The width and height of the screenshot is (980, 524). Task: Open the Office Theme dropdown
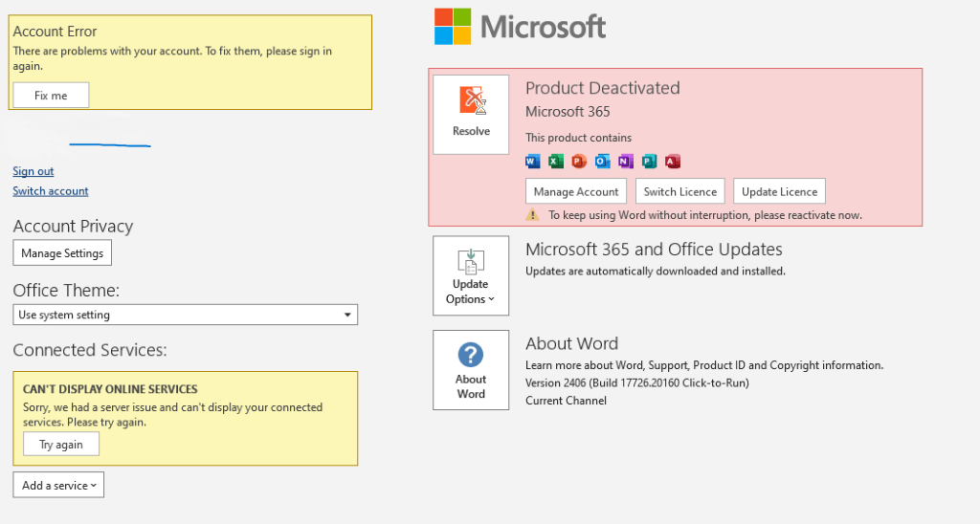[x=185, y=315]
